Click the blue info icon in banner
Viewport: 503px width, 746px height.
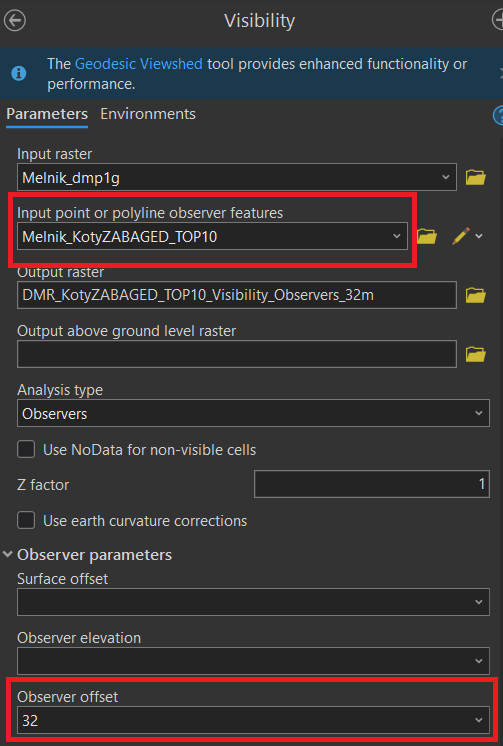click(19, 73)
